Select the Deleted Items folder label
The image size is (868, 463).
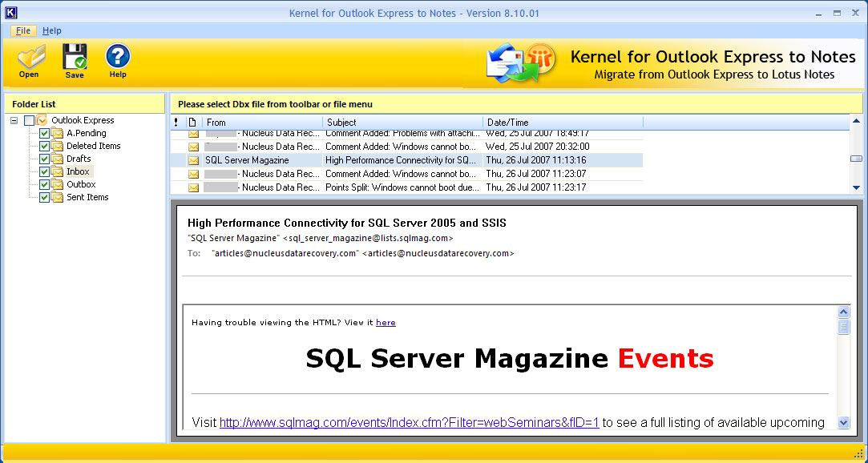pyautogui.click(x=94, y=146)
